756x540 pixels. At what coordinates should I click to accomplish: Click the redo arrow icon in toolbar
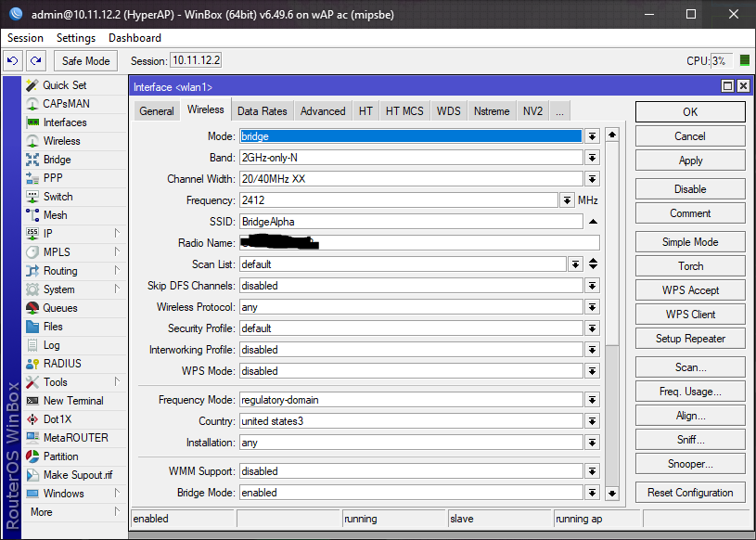(35, 61)
